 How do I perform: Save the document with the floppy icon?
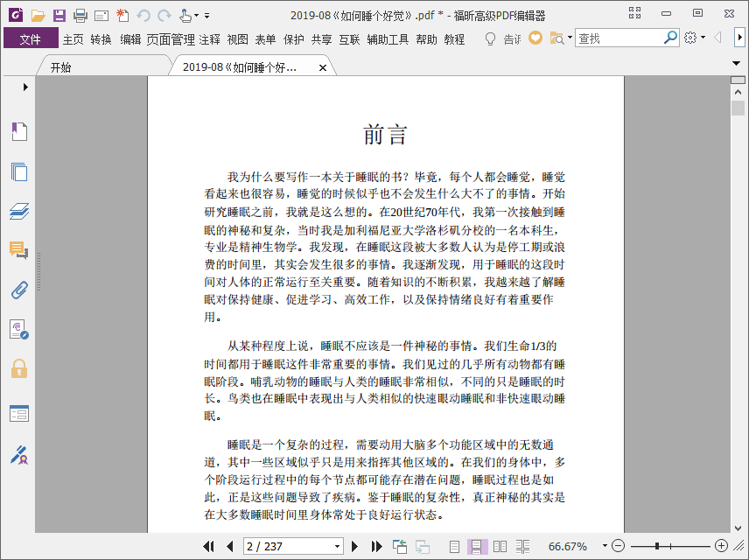coord(59,16)
